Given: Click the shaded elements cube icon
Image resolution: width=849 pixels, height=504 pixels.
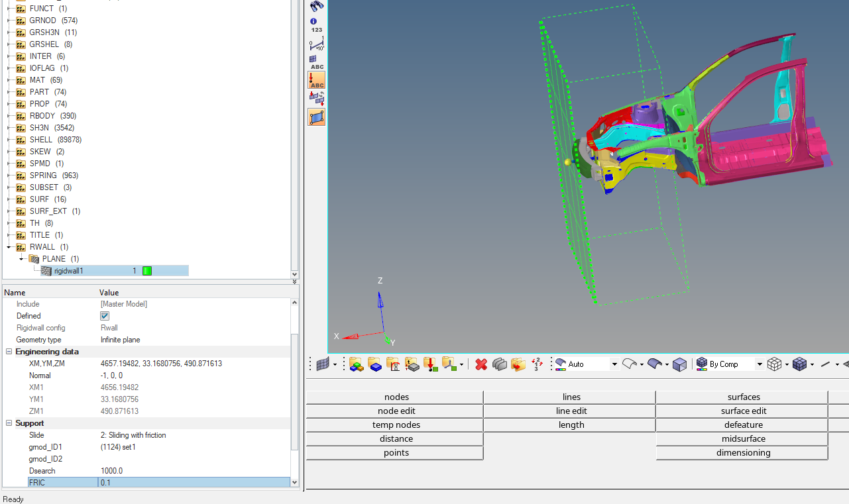Looking at the screenshot, I should [799, 364].
